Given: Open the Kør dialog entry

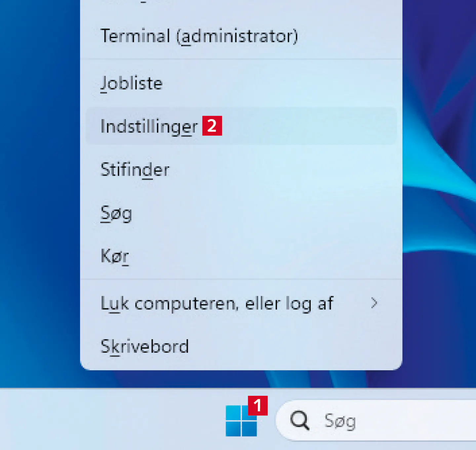Looking at the screenshot, I should click(115, 256).
